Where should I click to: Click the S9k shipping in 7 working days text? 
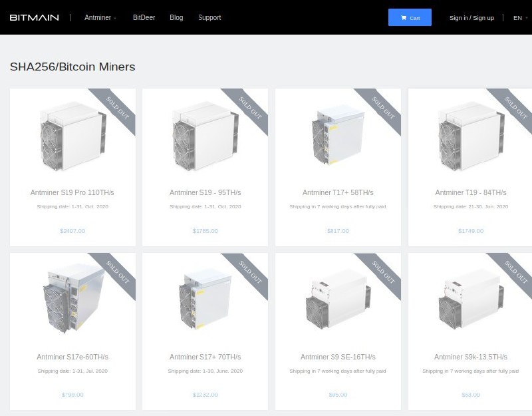pyautogui.click(x=471, y=371)
